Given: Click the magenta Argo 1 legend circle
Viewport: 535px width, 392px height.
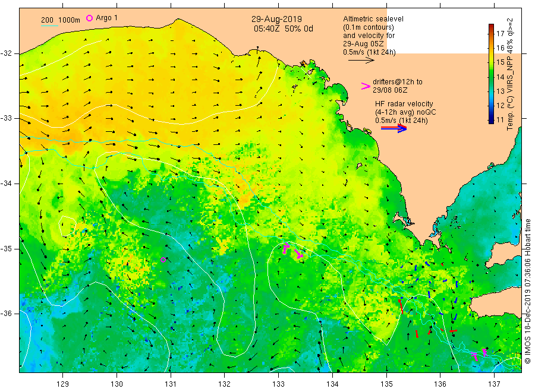Looking at the screenshot, I should tap(89, 18).
